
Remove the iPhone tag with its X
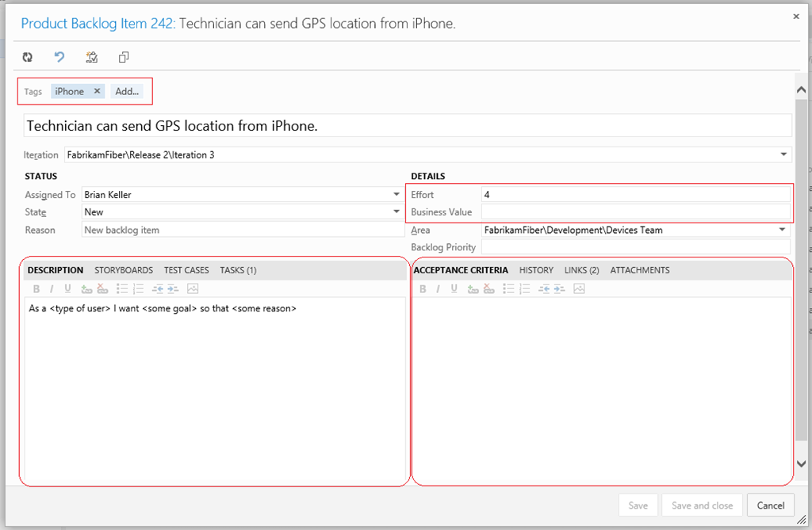pos(97,91)
